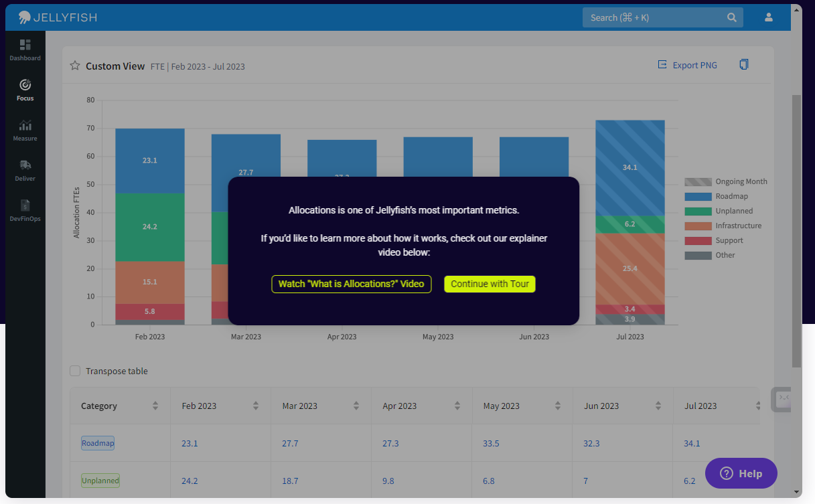Sort table by May 2023 column
Viewport: 815px width, 504px height.
tap(558, 406)
